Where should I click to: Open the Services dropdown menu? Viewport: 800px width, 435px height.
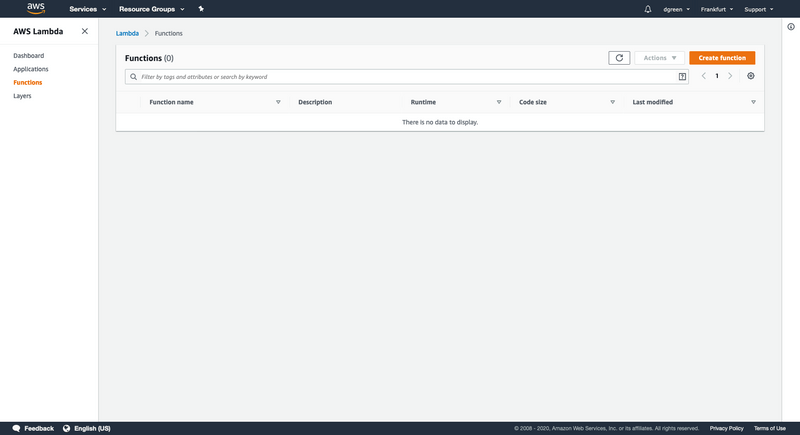click(88, 9)
